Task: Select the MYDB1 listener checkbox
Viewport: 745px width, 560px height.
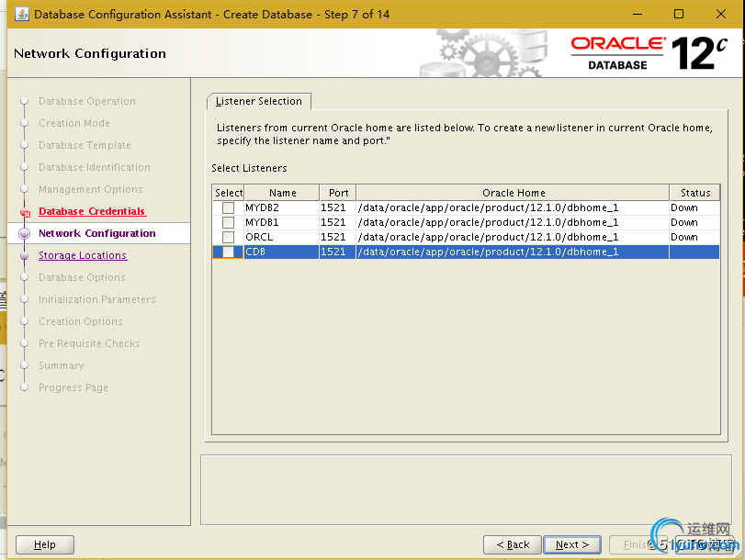Action: click(228, 222)
